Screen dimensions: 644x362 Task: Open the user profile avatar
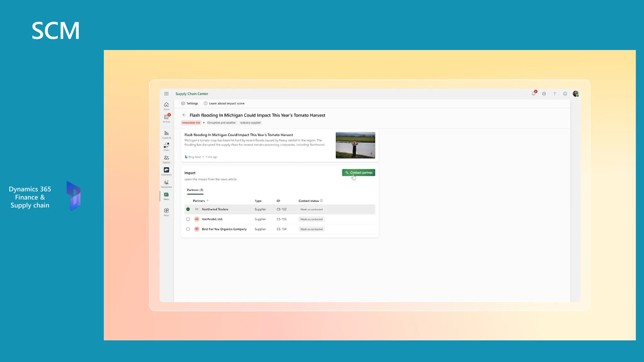click(x=576, y=94)
